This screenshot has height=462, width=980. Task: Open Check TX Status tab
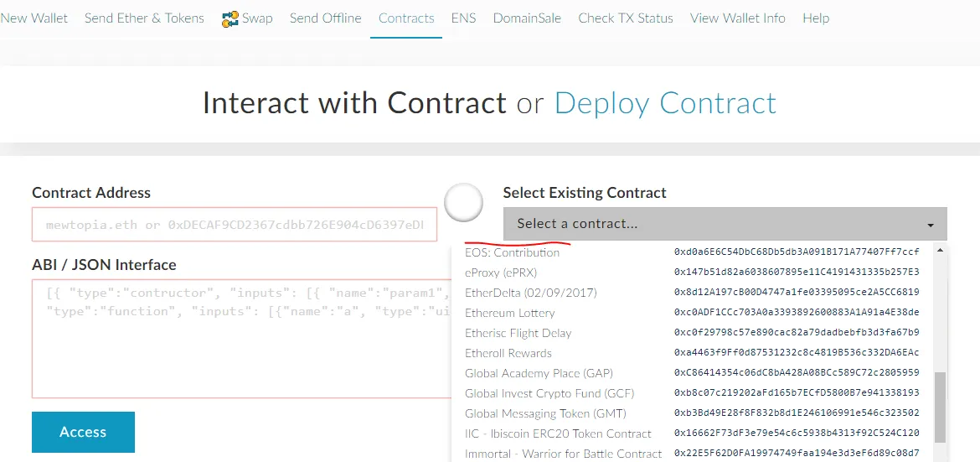coord(626,18)
